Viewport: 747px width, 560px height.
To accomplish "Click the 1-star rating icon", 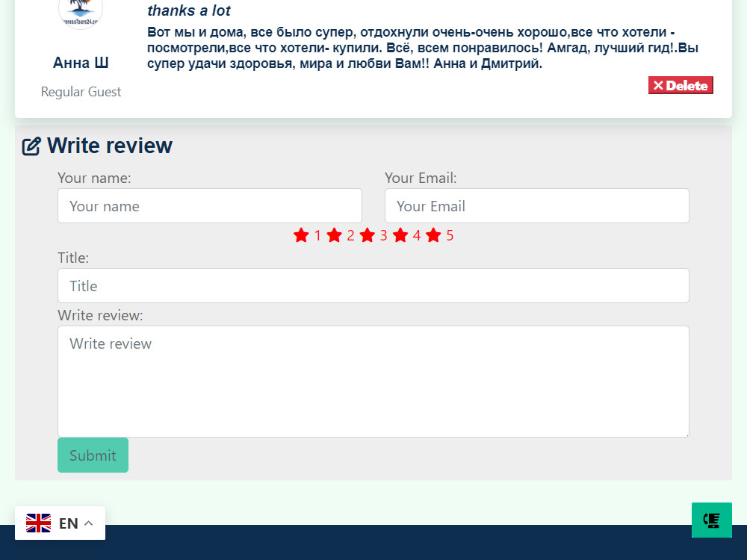I will (x=301, y=235).
